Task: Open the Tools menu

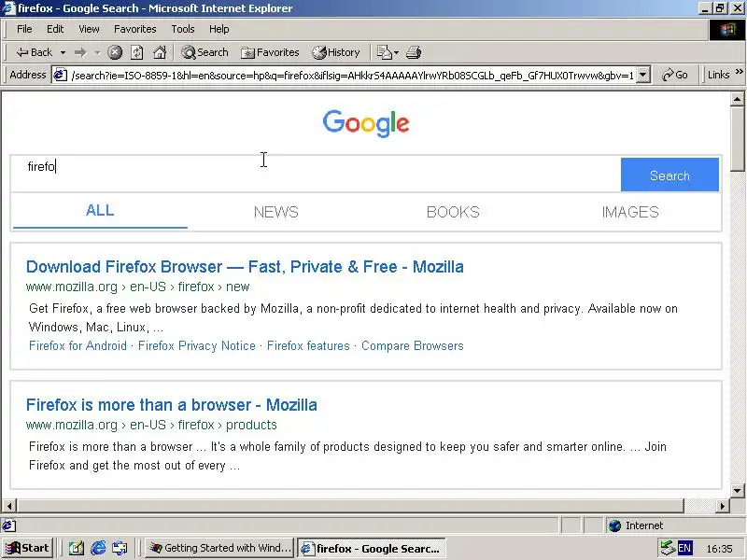Action: pos(183,29)
